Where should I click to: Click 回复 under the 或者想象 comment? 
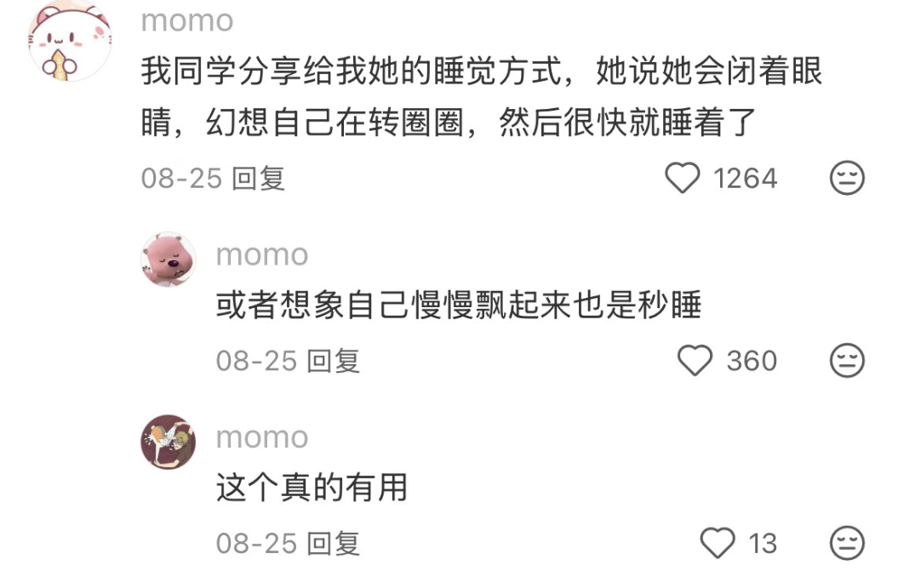[334, 361]
